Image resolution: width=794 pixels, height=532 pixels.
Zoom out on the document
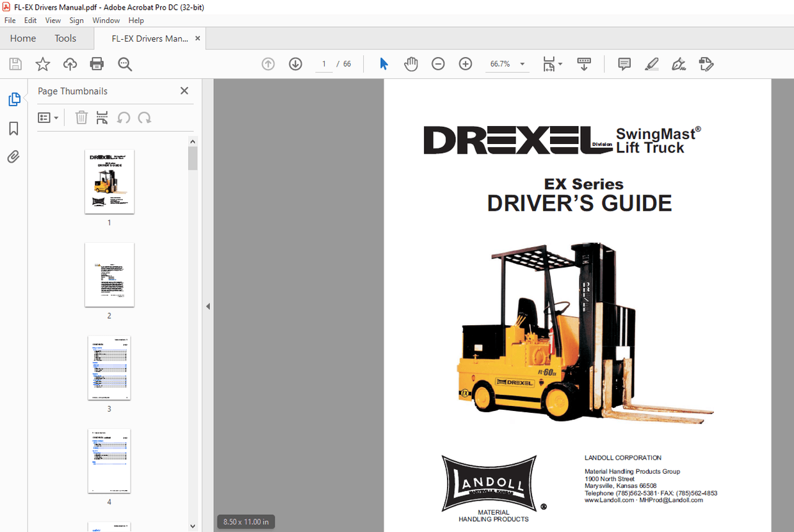click(438, 64)
